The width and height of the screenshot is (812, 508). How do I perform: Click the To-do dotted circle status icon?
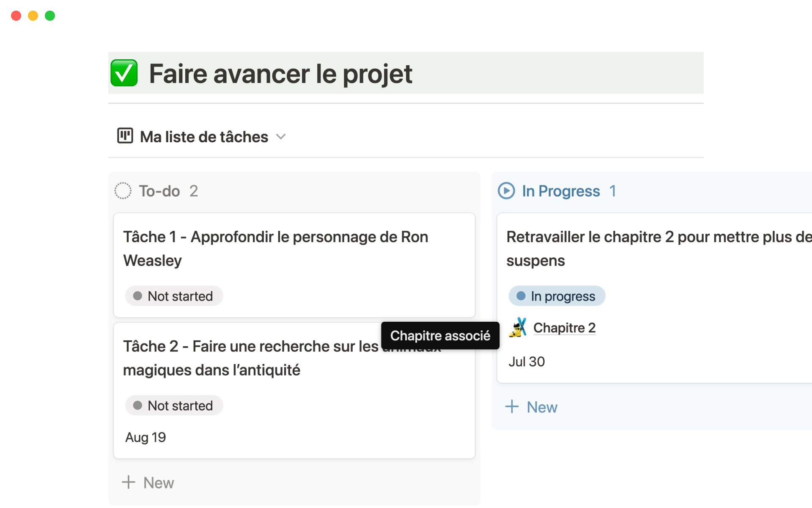[123, 191]
